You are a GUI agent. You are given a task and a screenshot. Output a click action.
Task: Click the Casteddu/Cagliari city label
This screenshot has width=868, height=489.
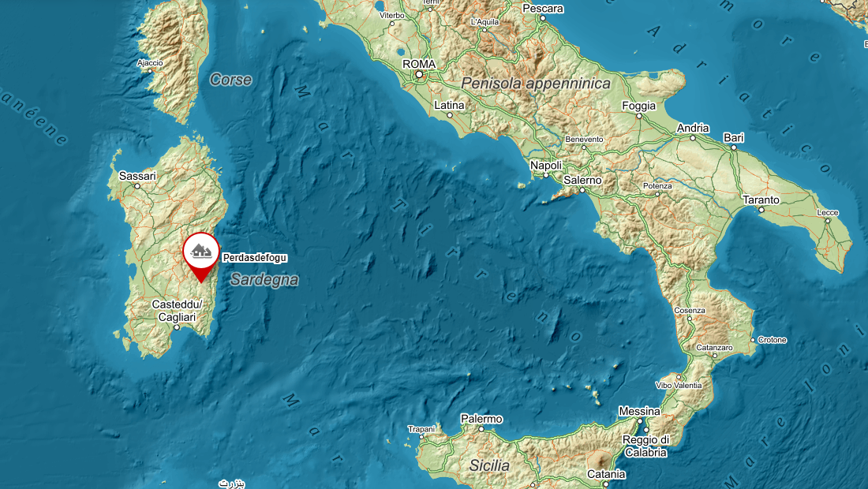pyautogui.click(x=177, y=311)
